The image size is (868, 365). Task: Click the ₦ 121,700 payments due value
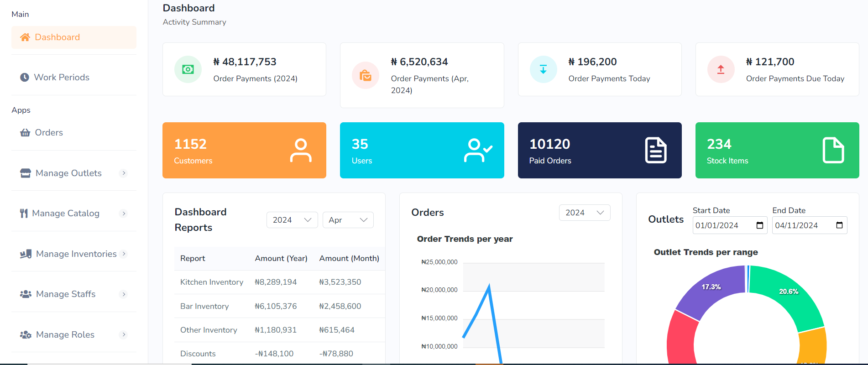770,62
